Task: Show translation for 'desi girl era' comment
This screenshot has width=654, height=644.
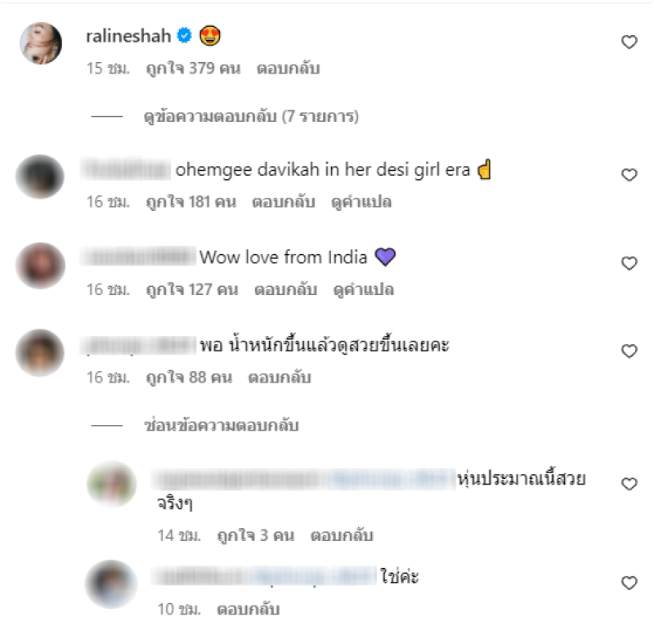Action: pos(361,202)
